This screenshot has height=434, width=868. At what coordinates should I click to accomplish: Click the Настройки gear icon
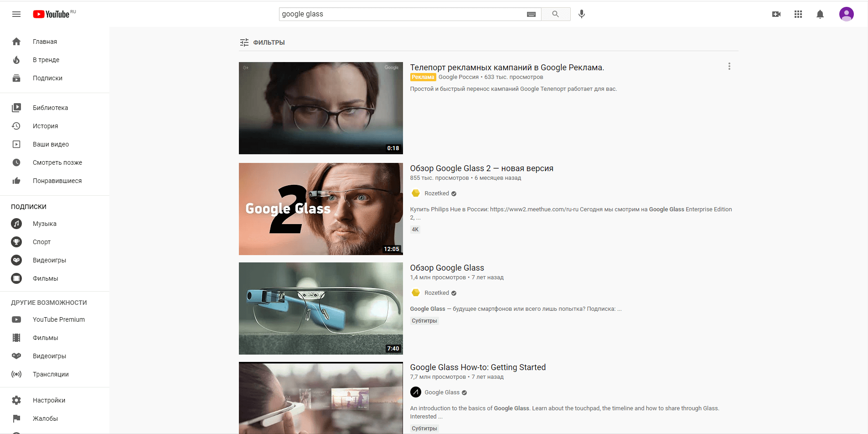[x=16, y=400]
